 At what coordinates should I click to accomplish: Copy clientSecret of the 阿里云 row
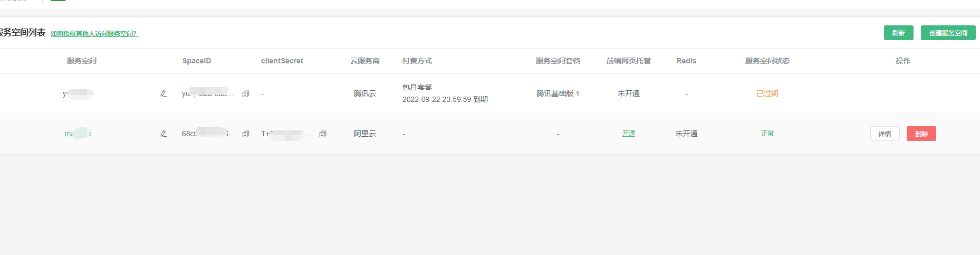click(x=323, y=134)
